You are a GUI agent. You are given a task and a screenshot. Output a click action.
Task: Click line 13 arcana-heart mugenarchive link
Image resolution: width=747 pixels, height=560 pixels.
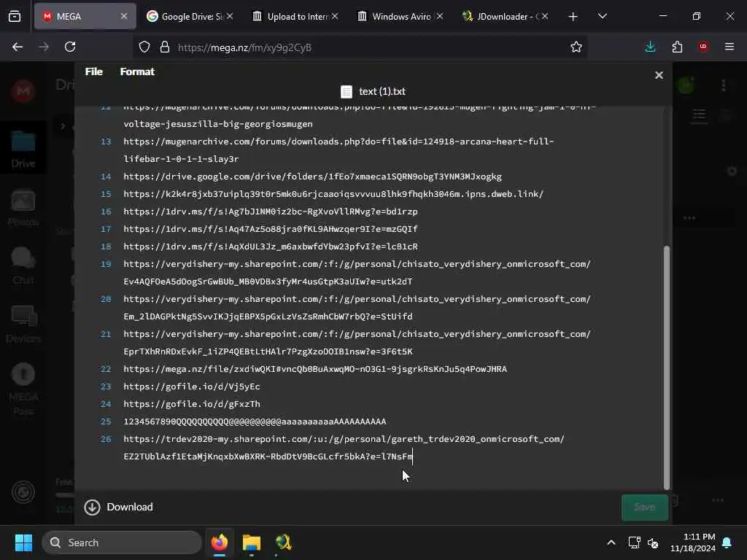pos(338,150)
